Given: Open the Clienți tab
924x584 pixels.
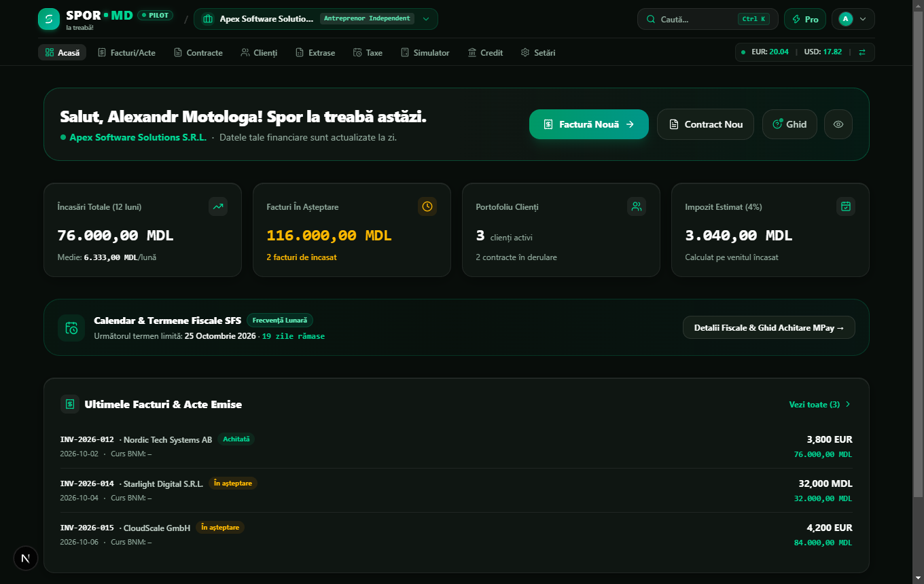Looking at the screenshot, I should click(259, 52).
